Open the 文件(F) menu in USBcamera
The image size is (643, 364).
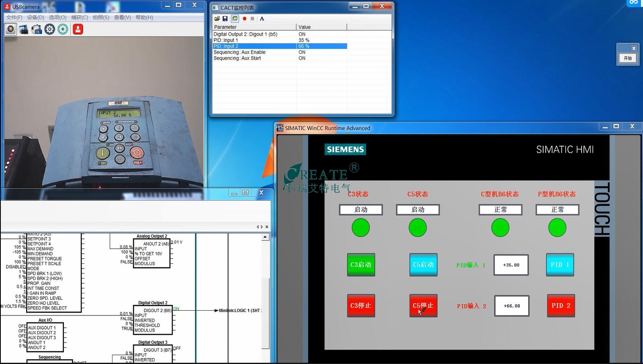pyautogui.click(x=14, y=18)
